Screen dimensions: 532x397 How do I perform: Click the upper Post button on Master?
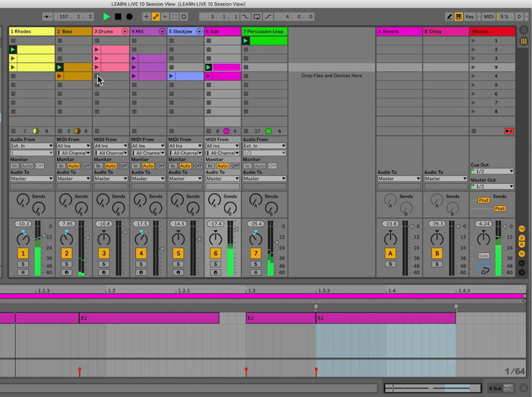tap(483, 200)
